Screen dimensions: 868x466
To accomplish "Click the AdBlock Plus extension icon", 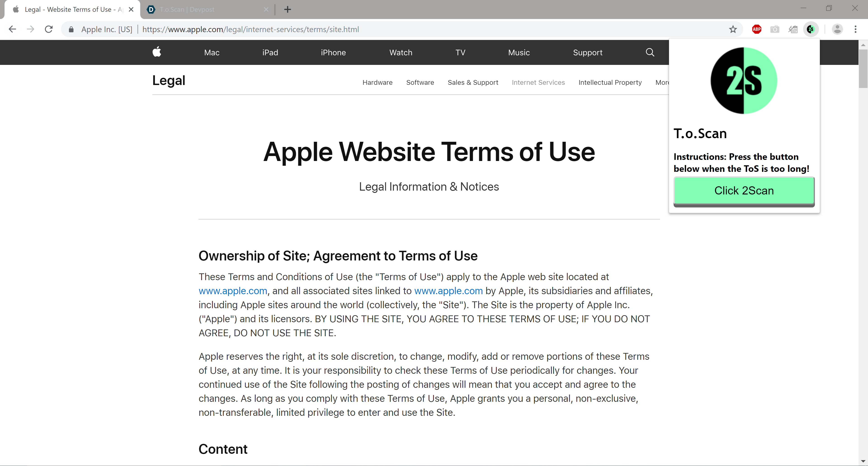I will click(x=757, y=29).
